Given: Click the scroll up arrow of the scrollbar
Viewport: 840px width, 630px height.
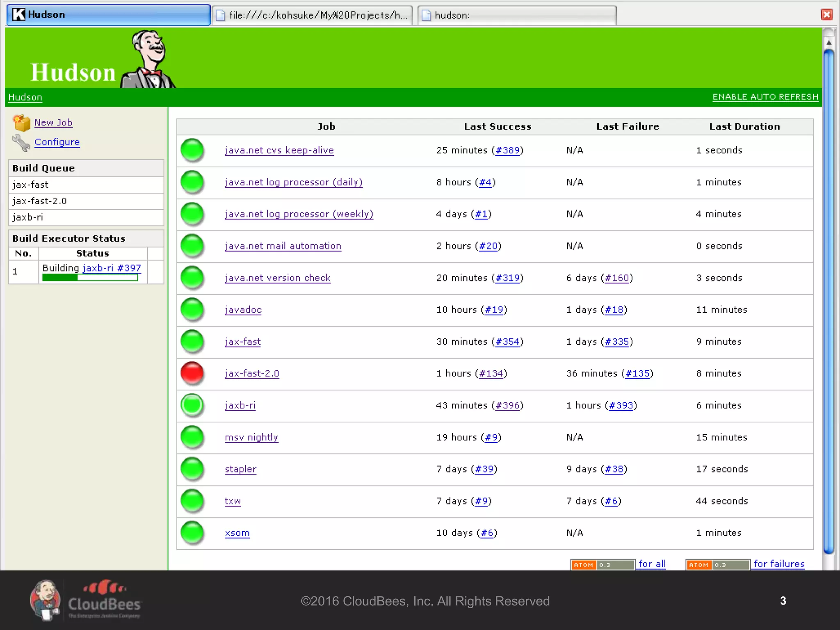Looking at the screenshot, I should pos(829,42).
